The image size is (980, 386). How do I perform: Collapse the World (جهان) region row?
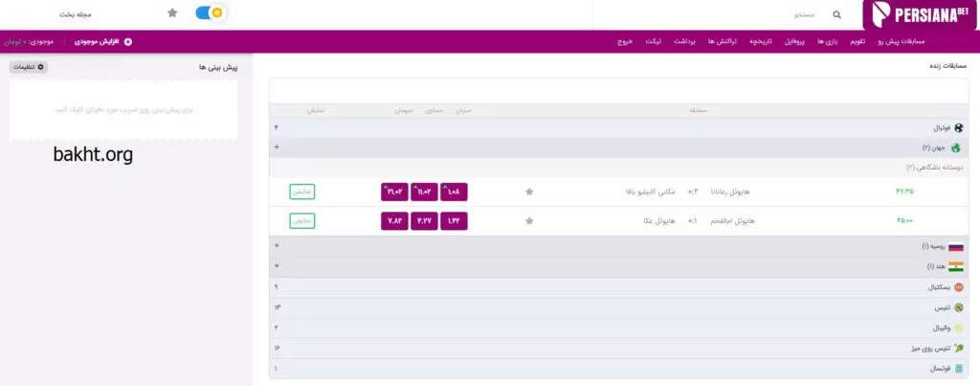tap(277, 148)
